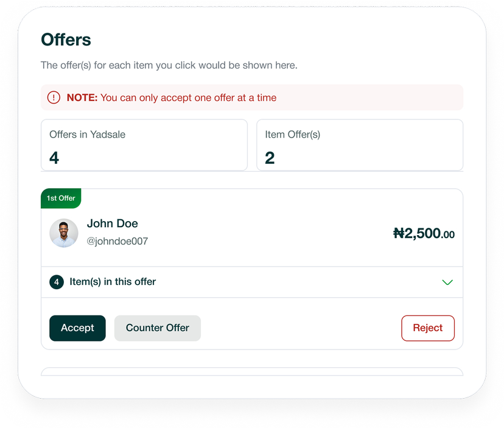This screenshot has height=428, width=504.
Task: Open the Offers in Yadsale card
Action: [x=144, y=145]
